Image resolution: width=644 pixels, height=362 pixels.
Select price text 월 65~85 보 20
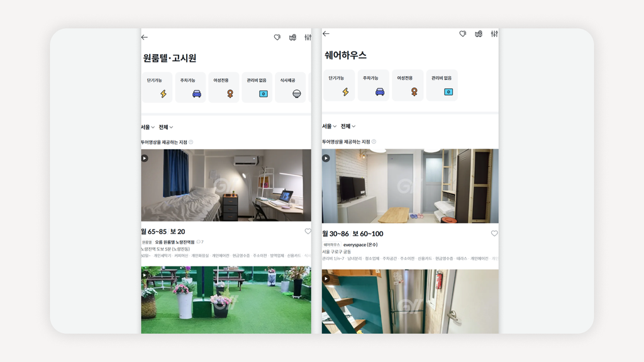(x=163, y=232)
